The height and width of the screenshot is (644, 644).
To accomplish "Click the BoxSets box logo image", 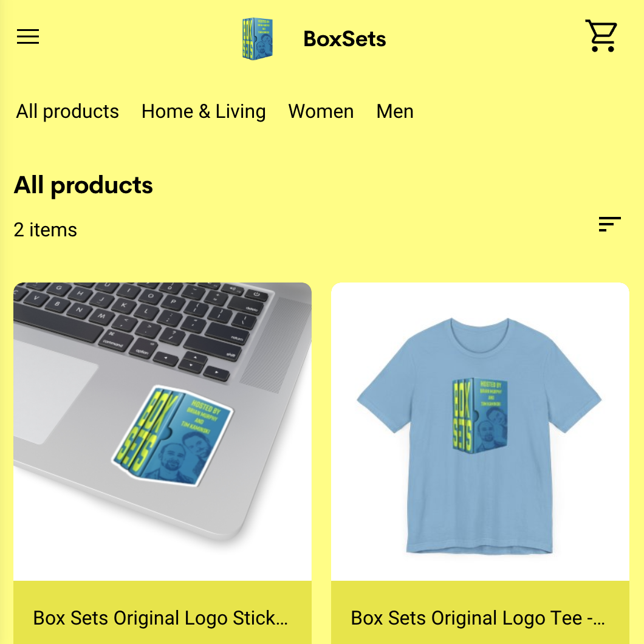I will tap(257, 39).
